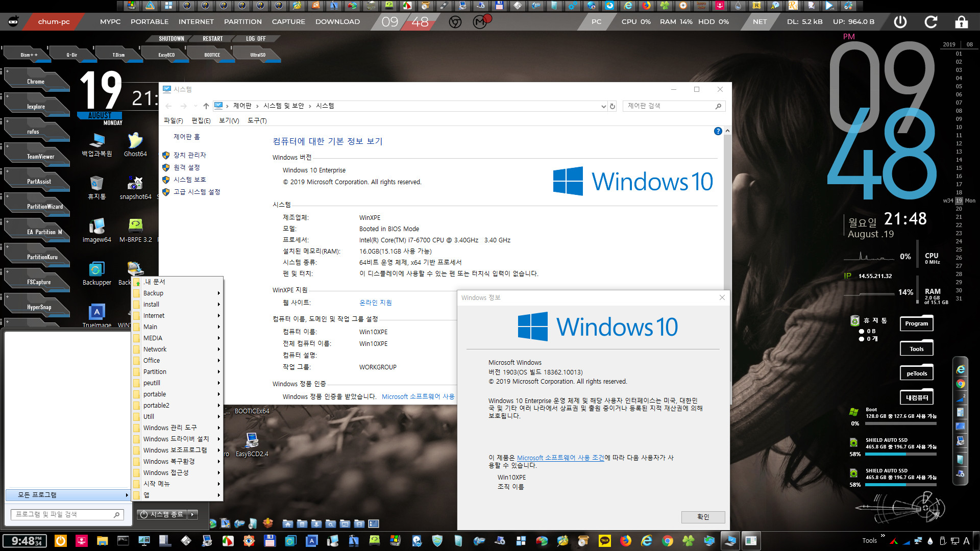Click the 시스템 종료 button
This screenshot has width=980, height=551.
pos(162,515)
